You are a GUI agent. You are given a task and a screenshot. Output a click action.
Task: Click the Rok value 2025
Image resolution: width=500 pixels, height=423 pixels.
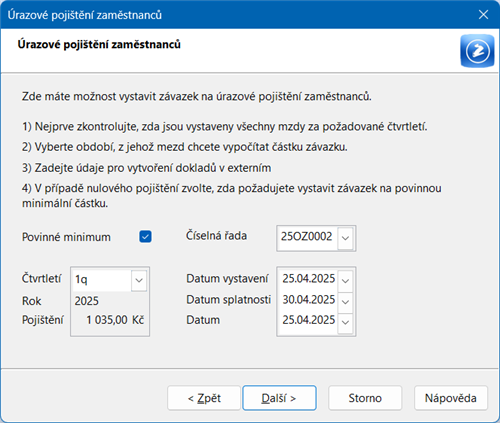click(x=87, y=301)
